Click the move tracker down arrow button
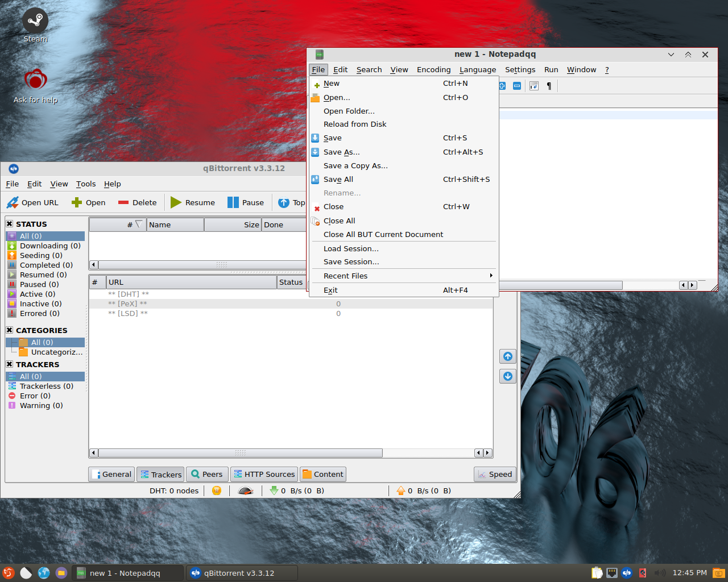Viewport: 728px width, 582px height. (508, 376)
